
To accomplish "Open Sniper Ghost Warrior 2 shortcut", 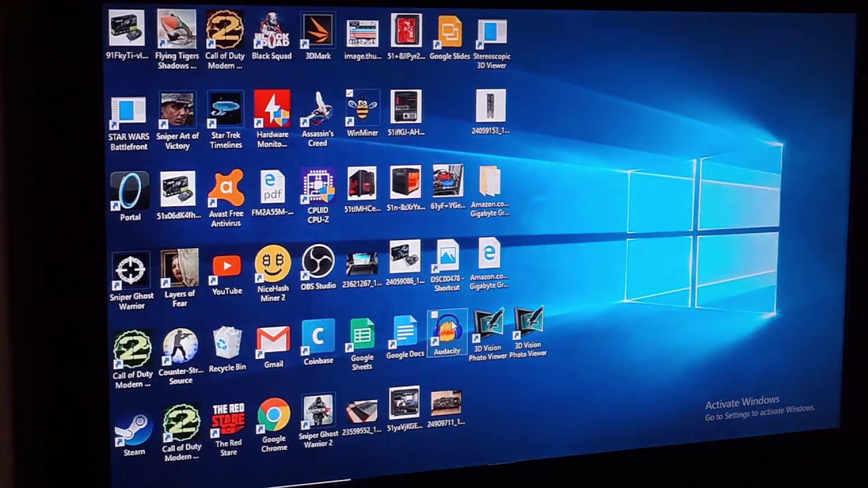I will point(318,421).
